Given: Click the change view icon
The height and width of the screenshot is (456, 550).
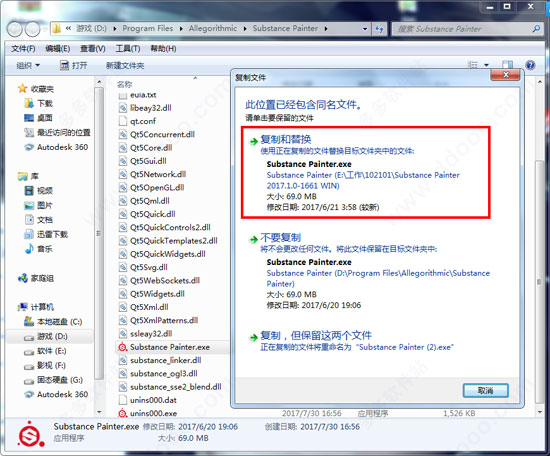Looking at the screenshot, I should 473,65.
